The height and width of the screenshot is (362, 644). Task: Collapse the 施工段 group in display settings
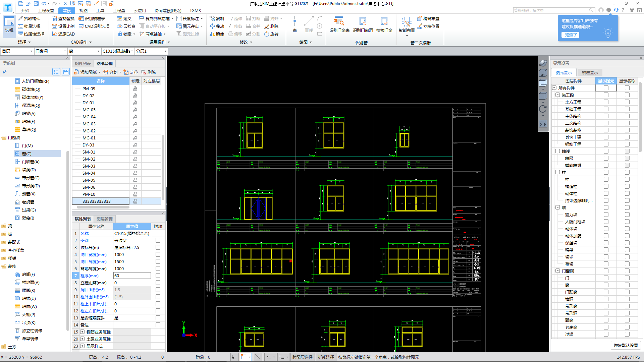(557, 95)
